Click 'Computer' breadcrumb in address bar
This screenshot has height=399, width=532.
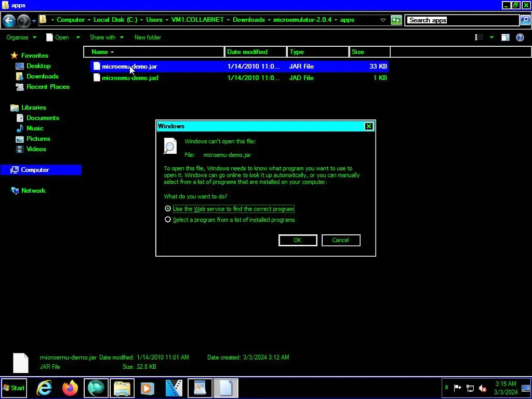point(71,20)
